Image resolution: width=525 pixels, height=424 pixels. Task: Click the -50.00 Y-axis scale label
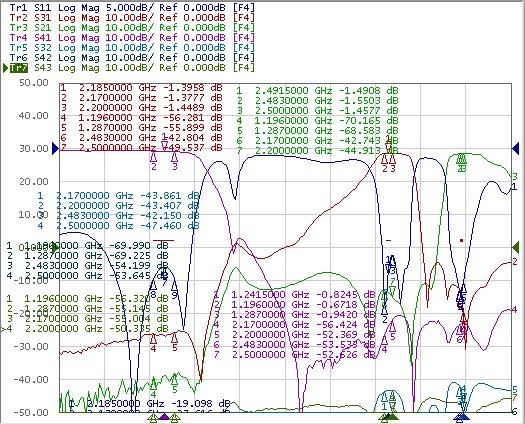pos(31,413)
